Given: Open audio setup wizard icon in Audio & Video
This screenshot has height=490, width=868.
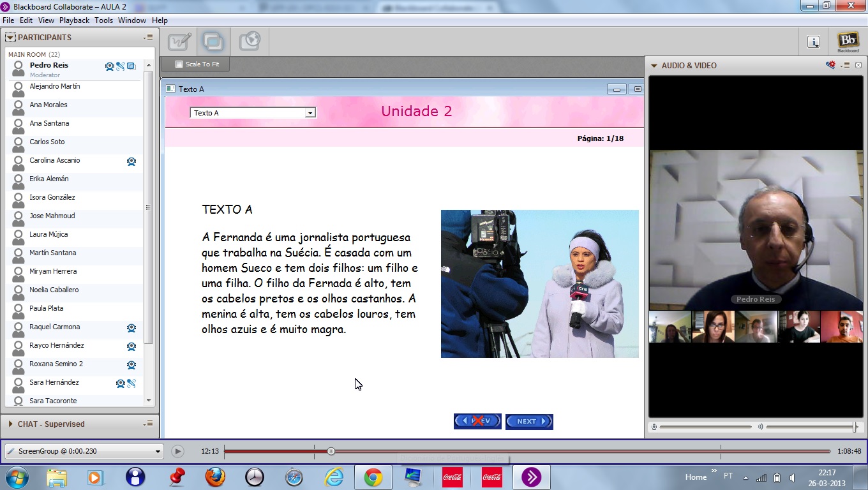Looking at the screenshot, I should (x=830, y=65).
